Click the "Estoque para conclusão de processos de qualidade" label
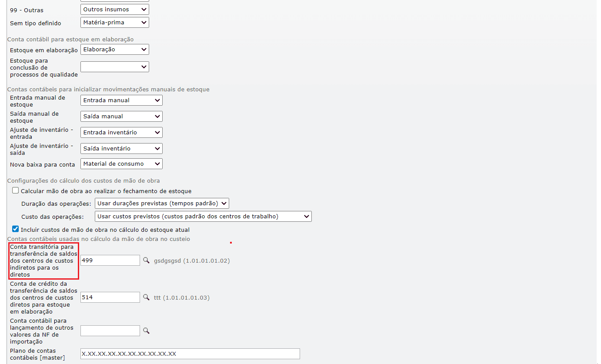Screen dimensions: 601x364 (x=44, y=68)
